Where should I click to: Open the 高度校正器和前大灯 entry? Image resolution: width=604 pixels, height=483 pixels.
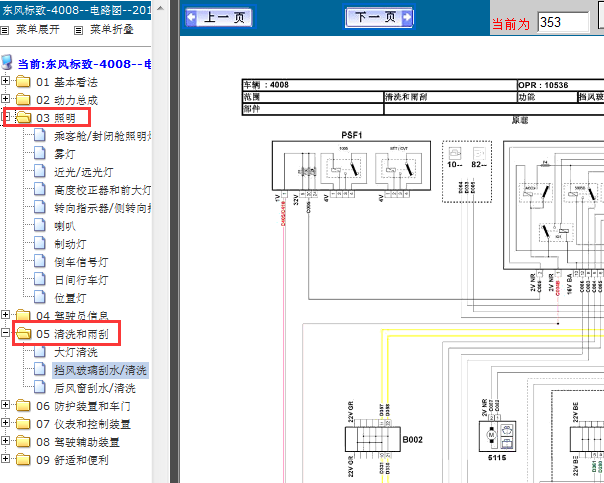point(102,190)
